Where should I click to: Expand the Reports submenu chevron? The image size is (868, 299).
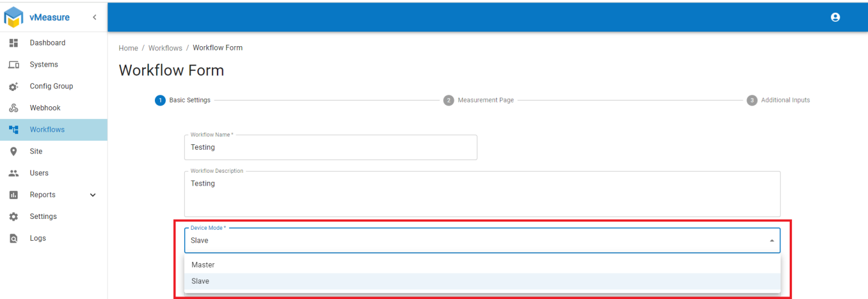(93, 195)
